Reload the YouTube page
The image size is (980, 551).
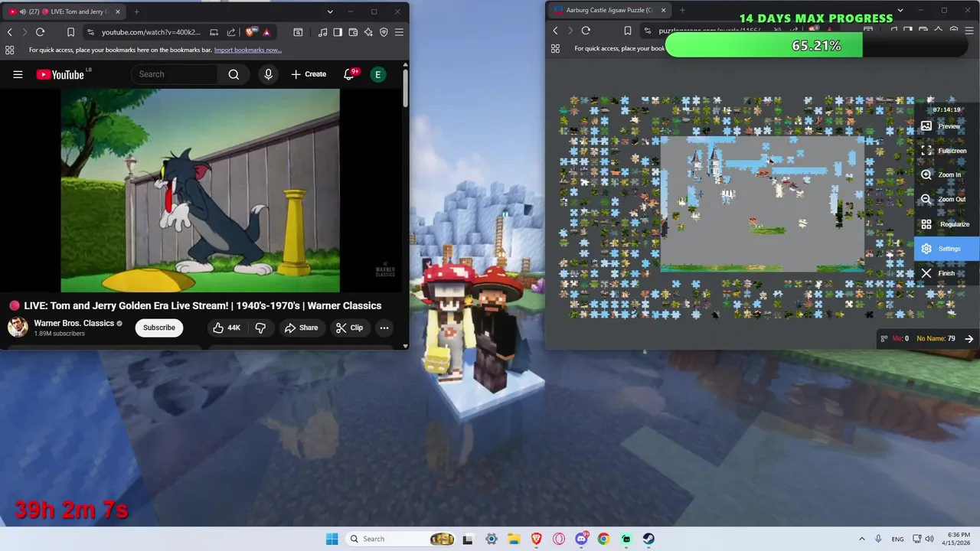(40, 32)
